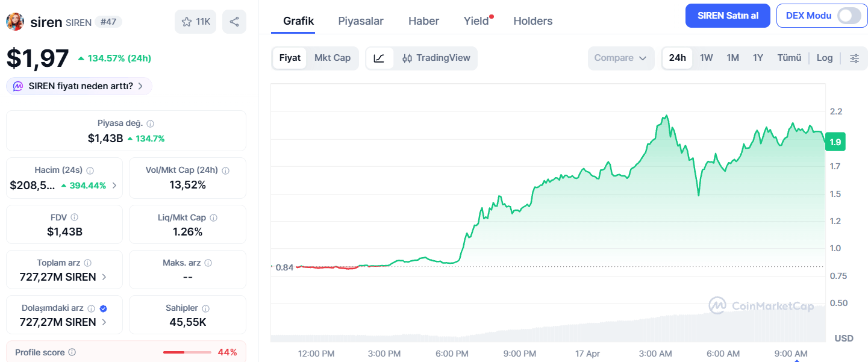Image resolution: width=868 pixels, height=362 pixels.
Task: Switch chart to Mkt Cap view
Action: (333, 58)
